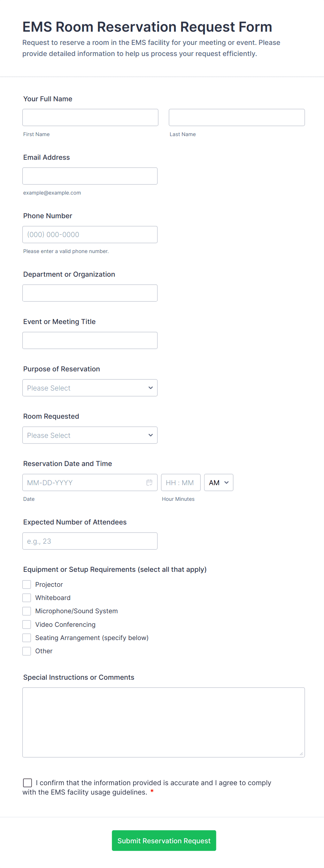The height and width of the screenshot is (868, 324).
Task: Open Purpose of Reservation dropdown
Action: click(x=90, y=388)
